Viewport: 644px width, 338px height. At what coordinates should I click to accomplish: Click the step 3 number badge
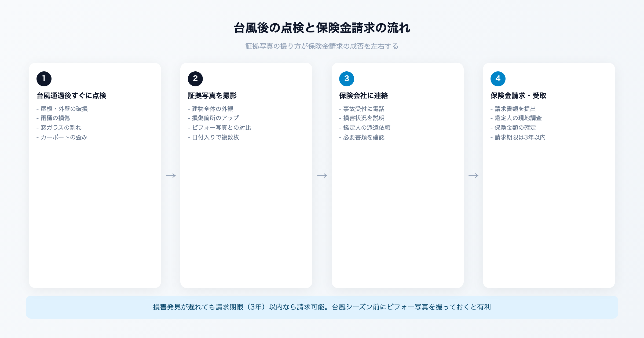tap(347, 79)
